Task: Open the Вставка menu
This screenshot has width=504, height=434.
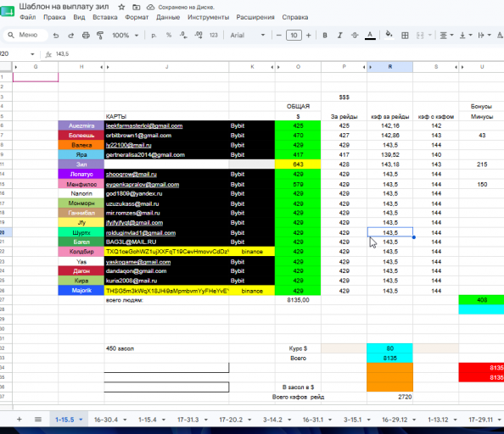Action: [x=105, y=17]
